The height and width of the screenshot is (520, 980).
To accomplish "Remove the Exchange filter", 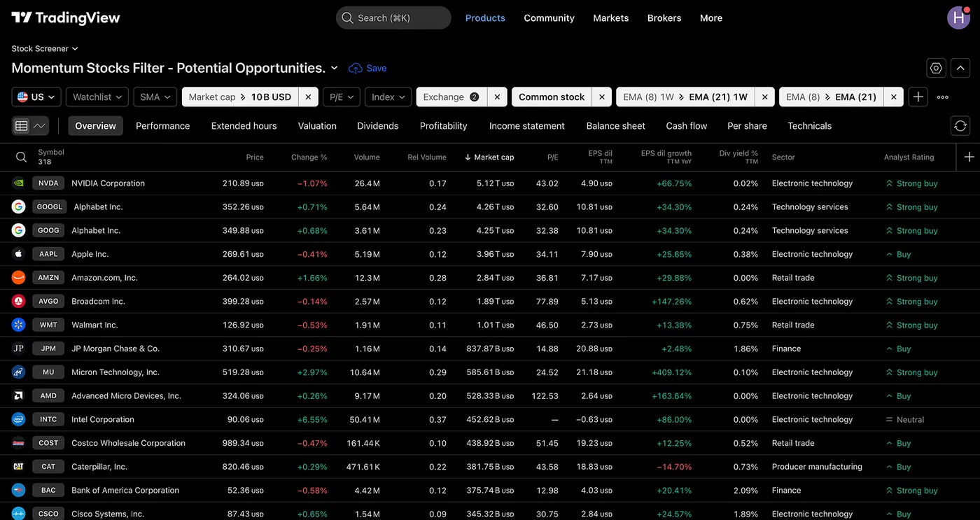I will pos(497,97).
